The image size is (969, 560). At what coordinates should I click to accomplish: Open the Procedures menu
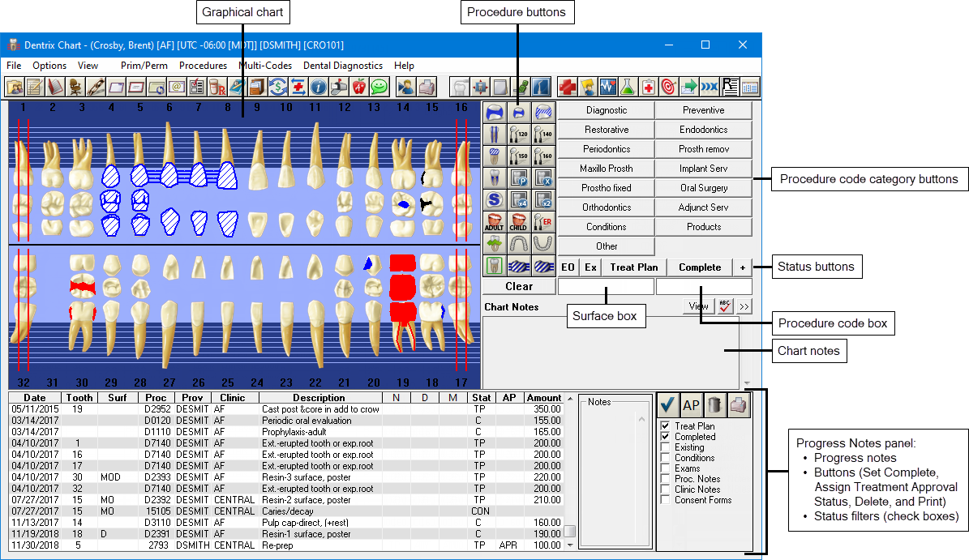pos(204,66)
